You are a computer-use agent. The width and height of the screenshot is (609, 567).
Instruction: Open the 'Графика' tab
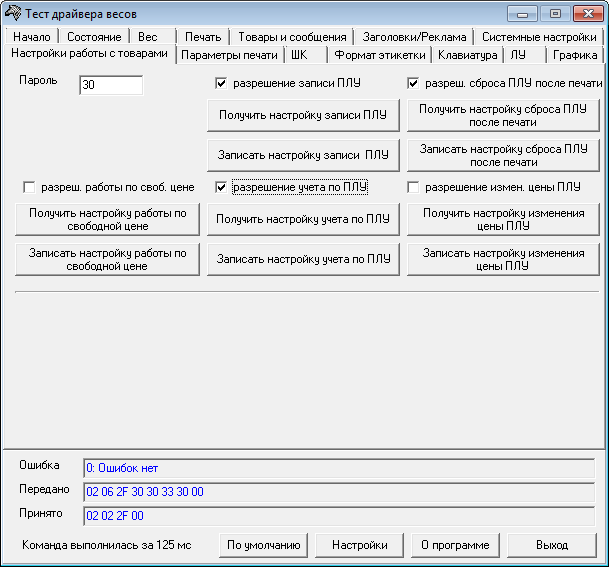pyautogui.click(x=575, y=55)
